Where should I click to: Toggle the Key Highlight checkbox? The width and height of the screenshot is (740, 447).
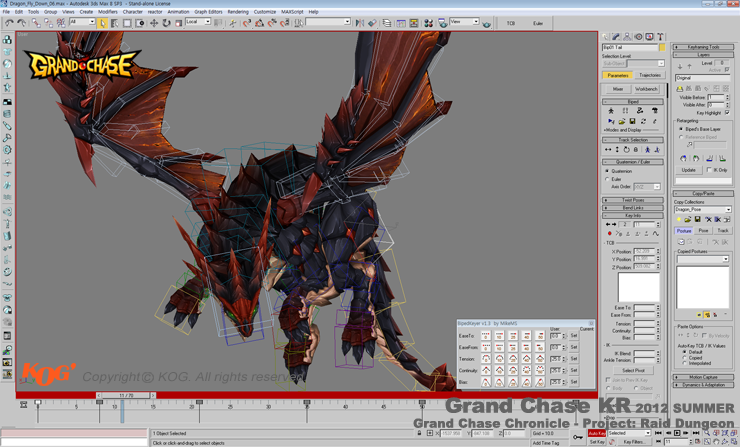tap(727, 113)
